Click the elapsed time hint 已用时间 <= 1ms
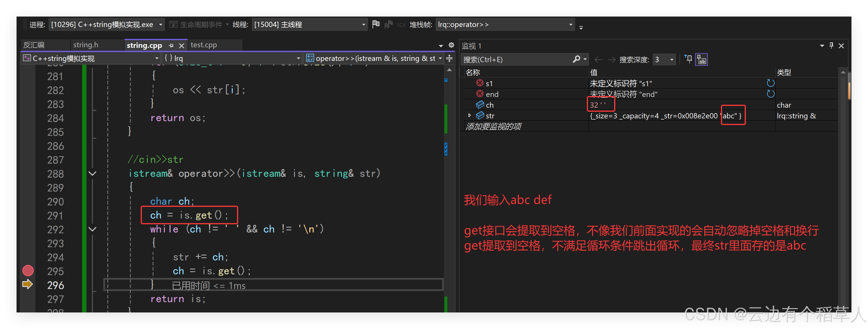868x329 pixels. point(209,286)
